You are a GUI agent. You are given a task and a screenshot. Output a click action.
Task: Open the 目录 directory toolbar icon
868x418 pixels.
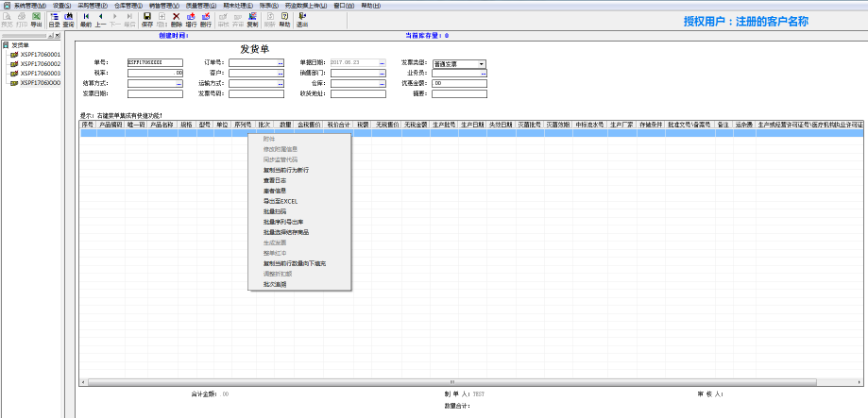coord(54,20)
